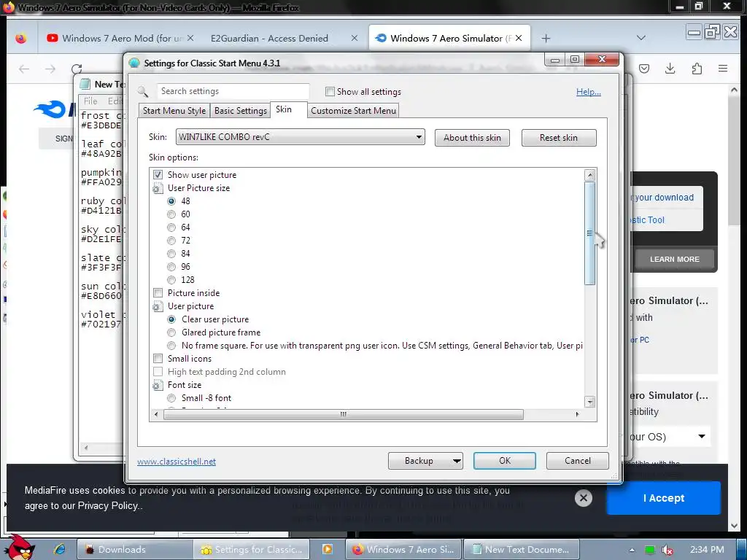
Task: Switch to E2Guardian Access Denied tab
Action: click(270, 38)
